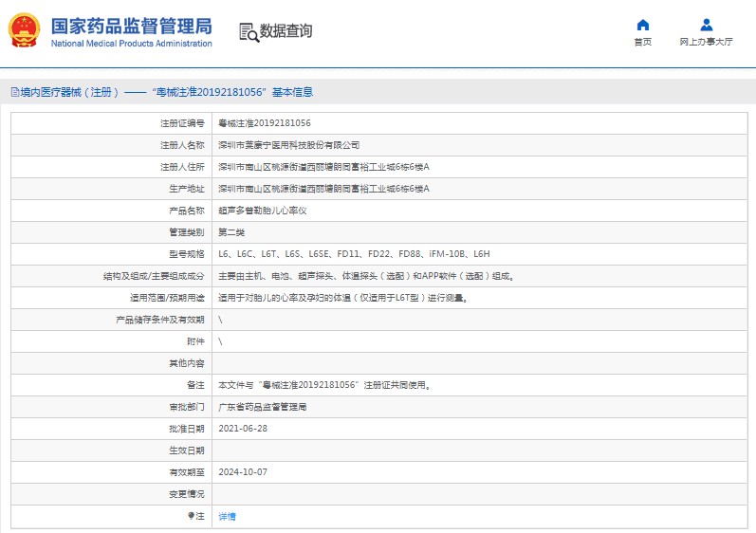Click the 产品储存条件及有效期 row label
The height and width of the screenshot is (533, 756).
click(x=160, y=320)
